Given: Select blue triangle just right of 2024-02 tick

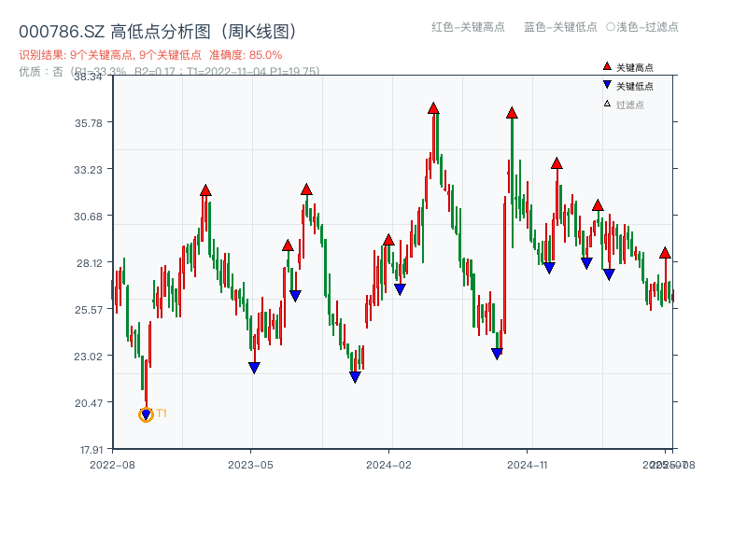Looking at the screenshot, I should pyautogui.click(x=400, y=289).
